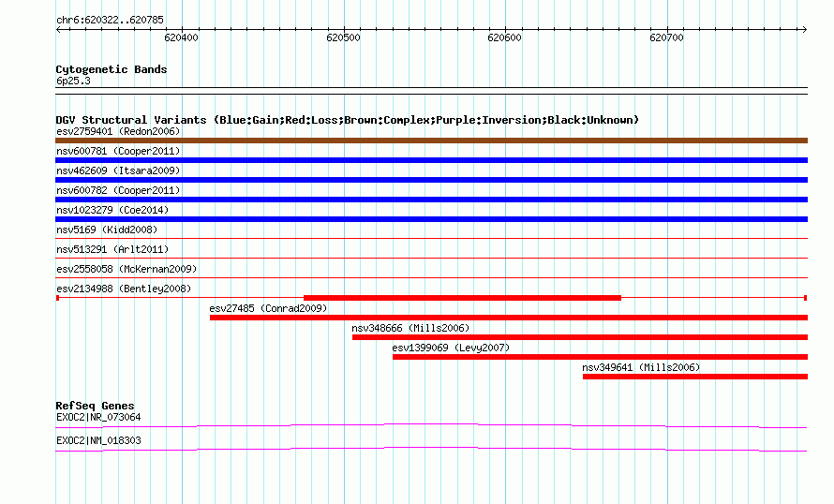
Task: Click the blue nsv600781 gain bar
Action: pos(431,160)
